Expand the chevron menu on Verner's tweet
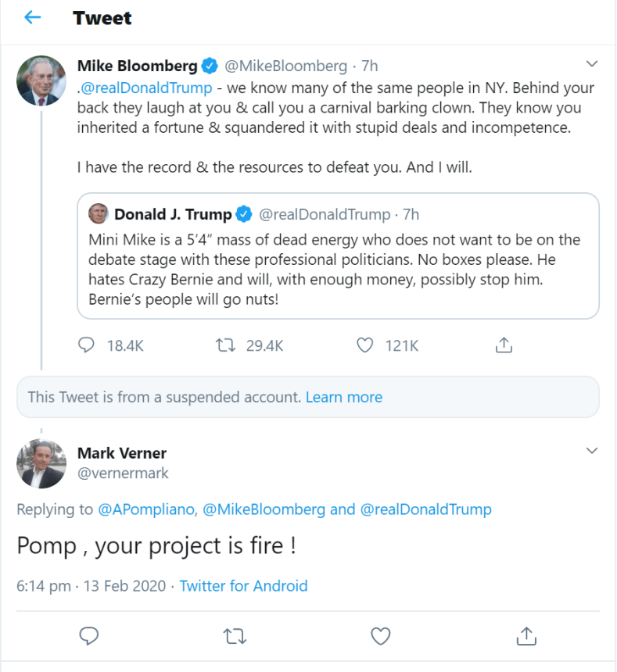The image size is (617, 672). pos(592,450)
